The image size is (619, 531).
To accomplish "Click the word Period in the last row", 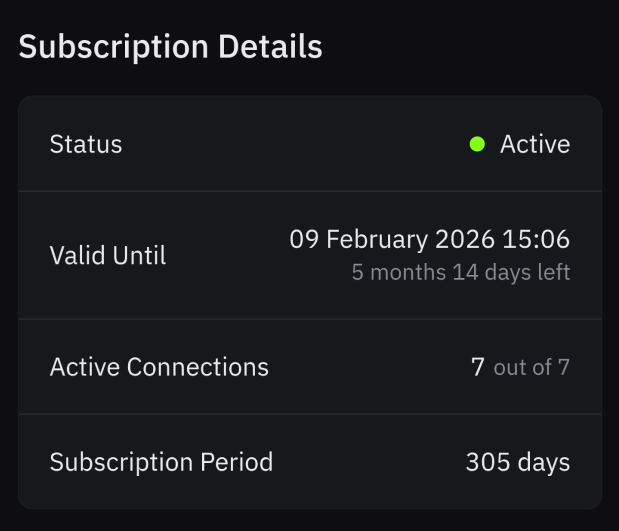I will (x=238, y=463).
